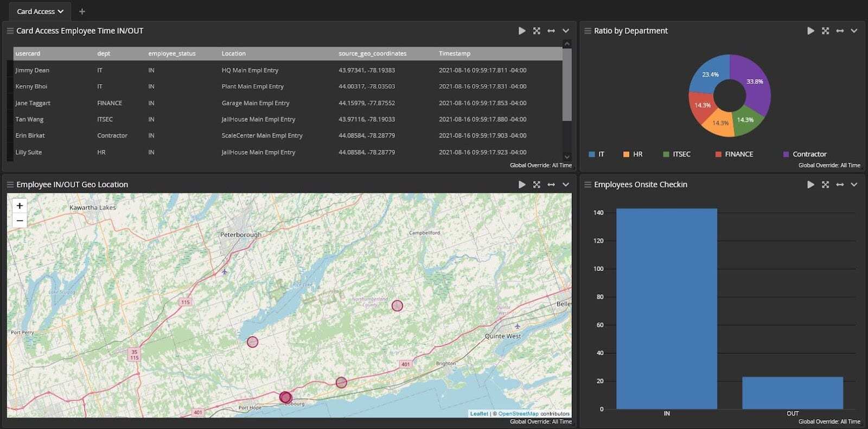Maximize the Ratio by Department widget
Viewport: 868px width, 429px height.
(x=825, y=31)
